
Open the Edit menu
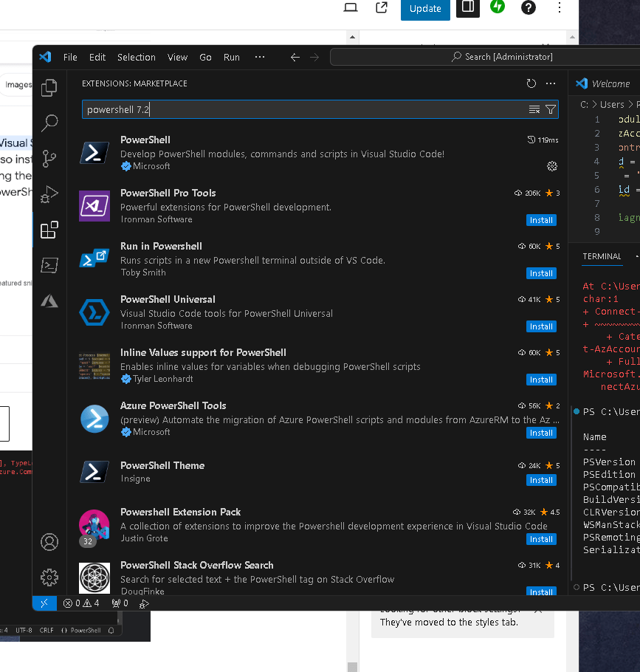point(97,58)
